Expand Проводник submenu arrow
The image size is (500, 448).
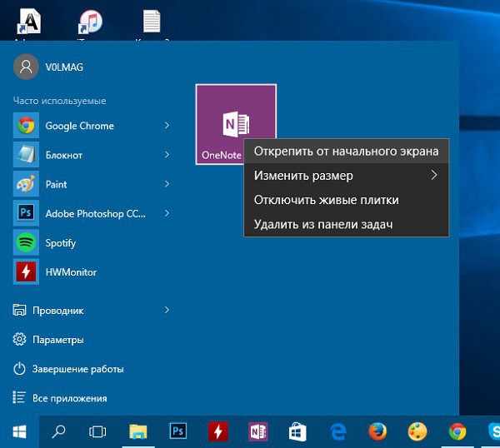point(167,310)
